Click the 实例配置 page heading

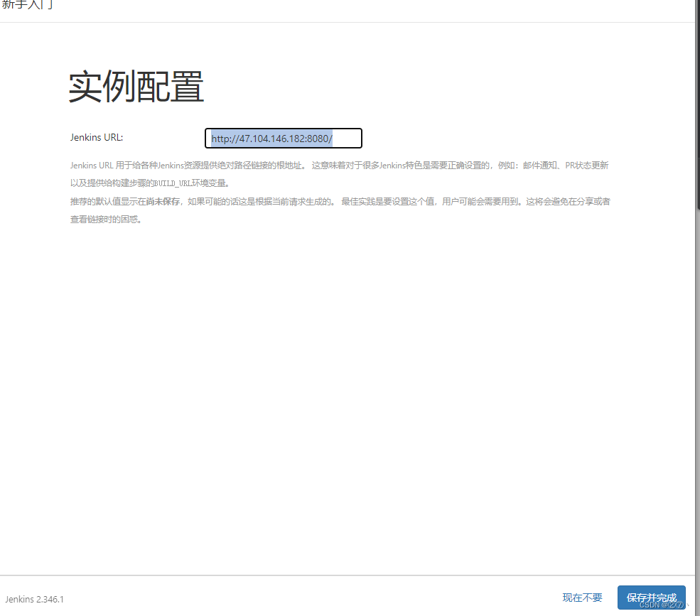[x=135, y=85]
